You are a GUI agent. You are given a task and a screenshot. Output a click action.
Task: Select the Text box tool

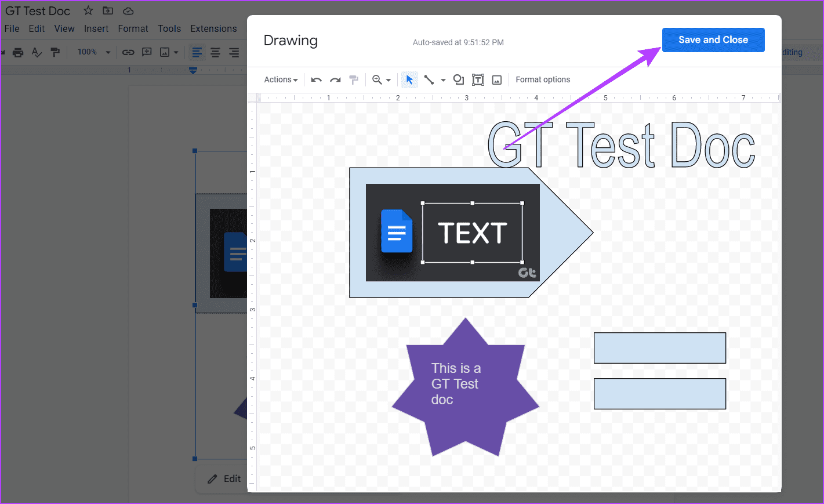(x=478, y=80)
